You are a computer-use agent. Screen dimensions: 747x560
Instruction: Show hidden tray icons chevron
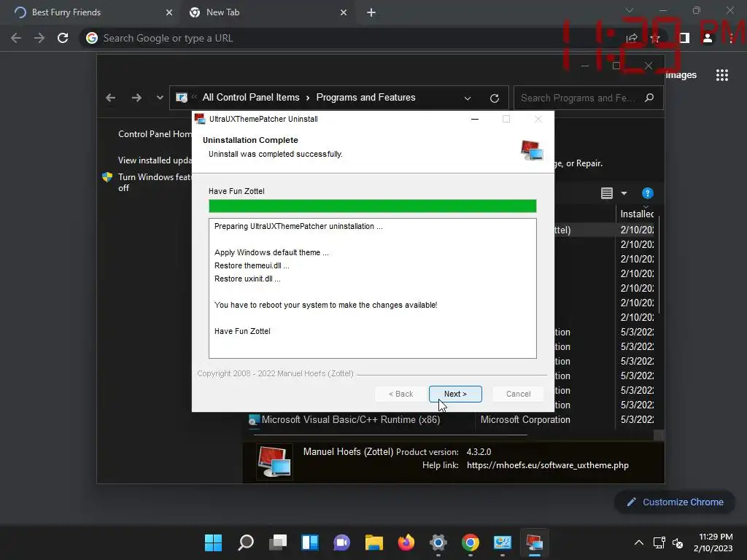coord(639,542)
